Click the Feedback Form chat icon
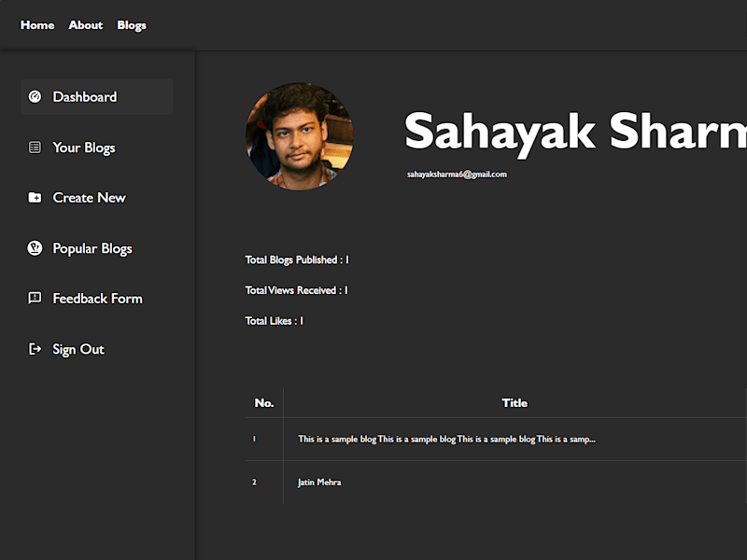This screenshot has height=560, width=747. (35, 299)
